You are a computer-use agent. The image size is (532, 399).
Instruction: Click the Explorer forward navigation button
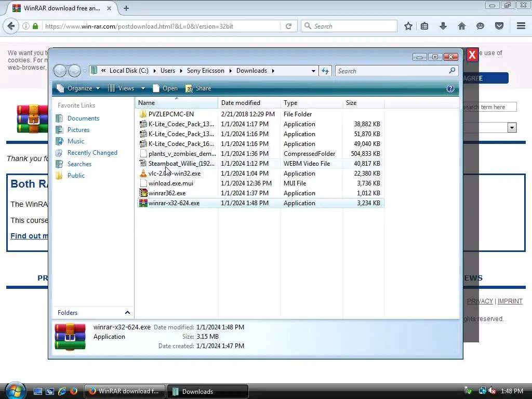[74, 71]
